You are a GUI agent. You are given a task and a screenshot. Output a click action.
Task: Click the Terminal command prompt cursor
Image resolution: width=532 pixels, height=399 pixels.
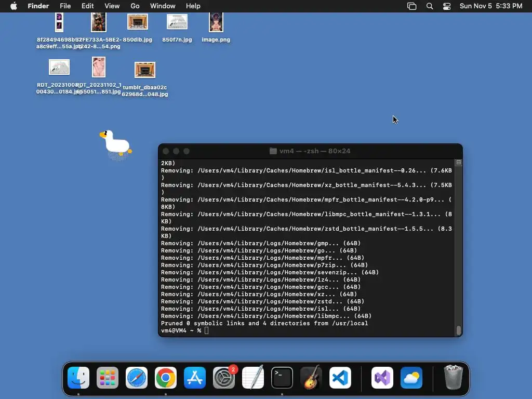click(x=207, y=330)
